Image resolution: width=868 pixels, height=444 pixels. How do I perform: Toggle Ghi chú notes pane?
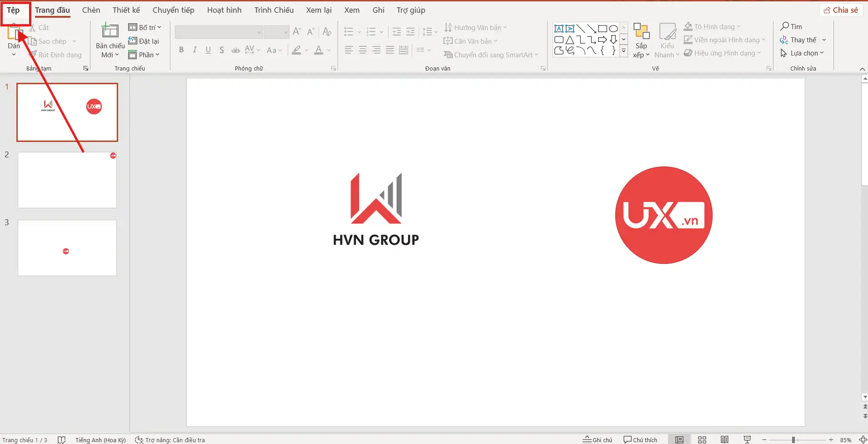(597, 439)
